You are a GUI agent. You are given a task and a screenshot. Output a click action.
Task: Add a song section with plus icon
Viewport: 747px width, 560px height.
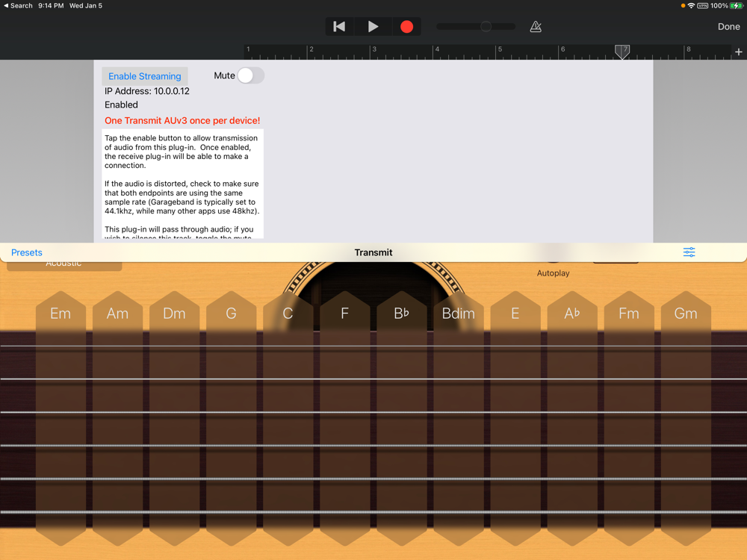click(x=738, y=52)
